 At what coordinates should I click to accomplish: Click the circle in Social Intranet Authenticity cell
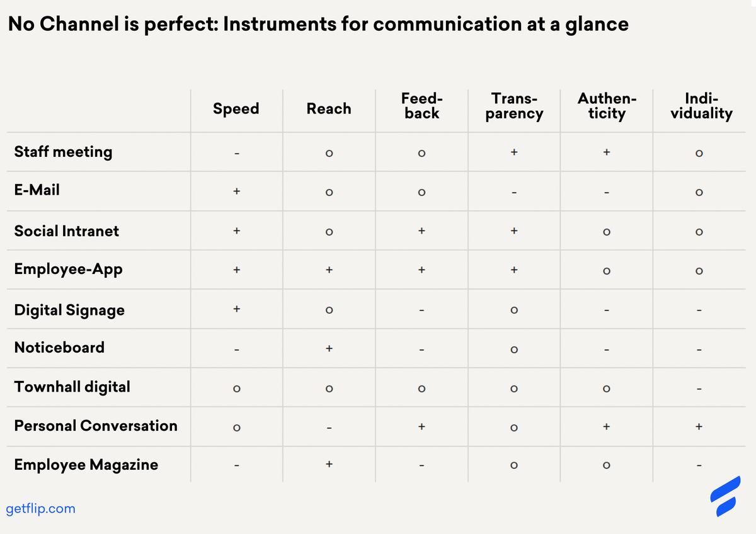[x=606, y=232]
